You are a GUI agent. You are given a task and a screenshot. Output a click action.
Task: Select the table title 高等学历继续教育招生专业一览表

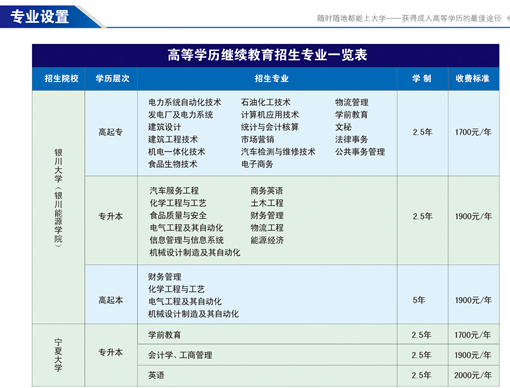click(267, 55)
